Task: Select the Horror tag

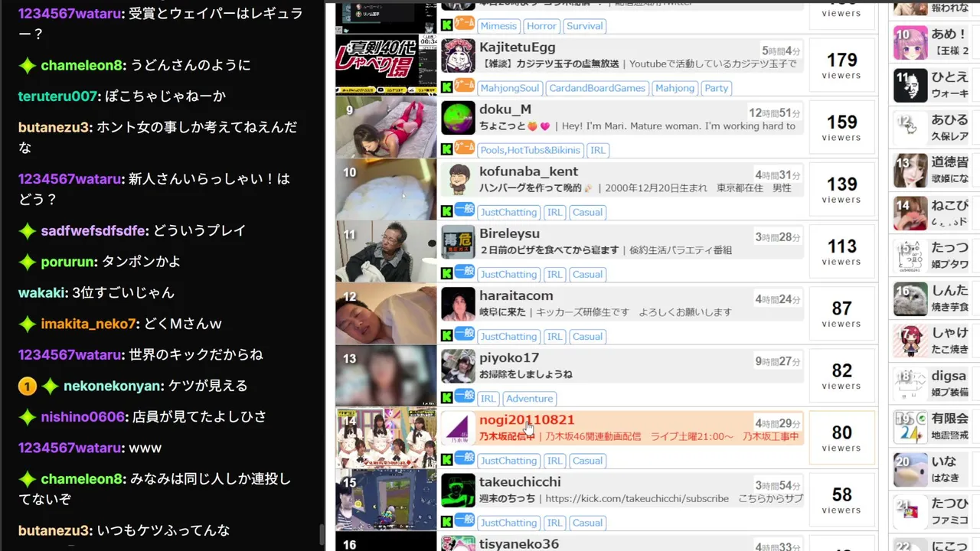Action: click(x=541, y=26)
